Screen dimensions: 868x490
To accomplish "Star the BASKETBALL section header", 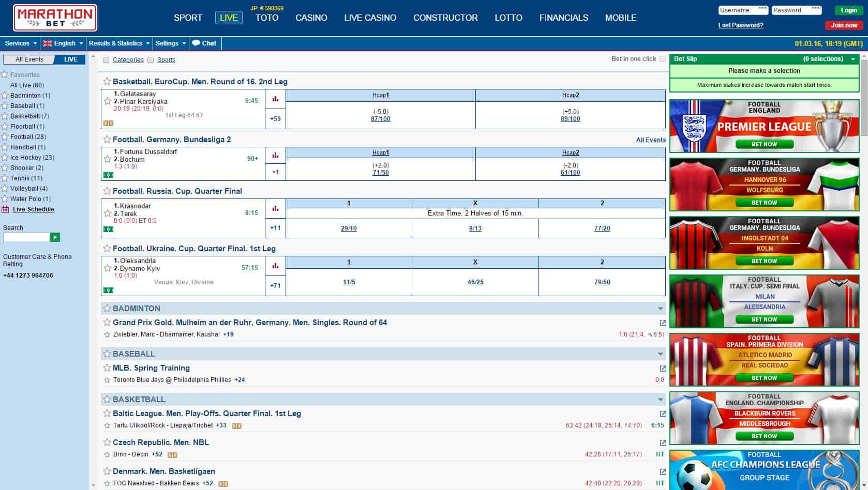I will click(107, 399).
